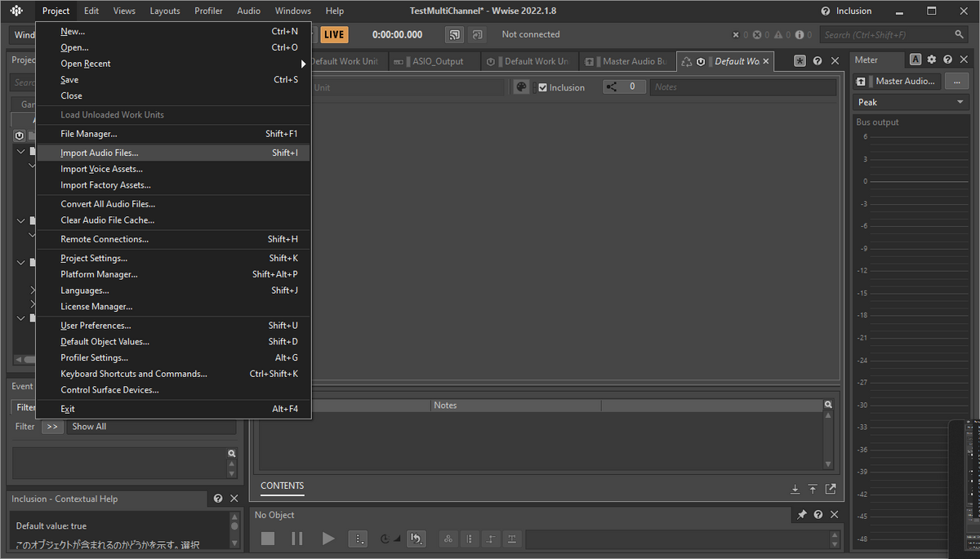This screenshot has height=559, width=980.
Task: Select the CONTENTS tab
Action: coord(282,486)
